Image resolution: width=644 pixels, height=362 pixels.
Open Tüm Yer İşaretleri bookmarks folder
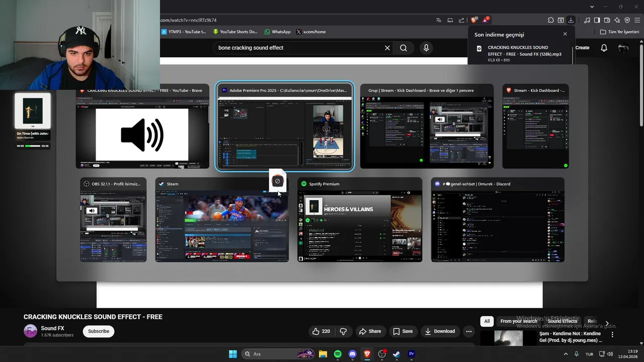tap(620, 32)
